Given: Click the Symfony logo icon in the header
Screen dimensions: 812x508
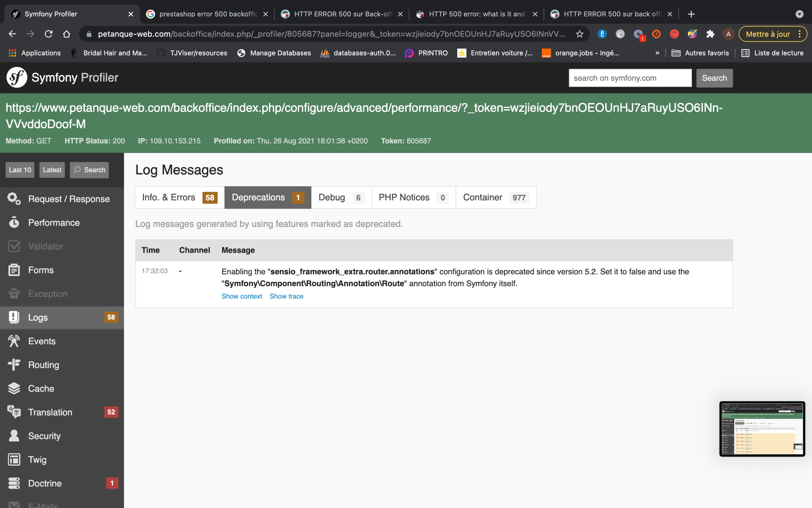Looking at the screenshot, I should coord(16,77).
